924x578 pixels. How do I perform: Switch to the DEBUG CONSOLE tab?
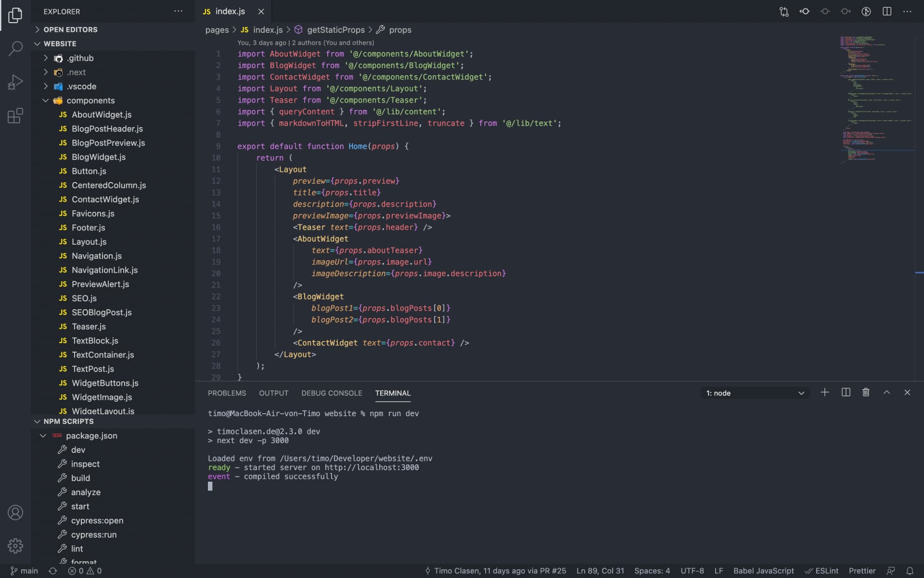click(x=332, y=393)
